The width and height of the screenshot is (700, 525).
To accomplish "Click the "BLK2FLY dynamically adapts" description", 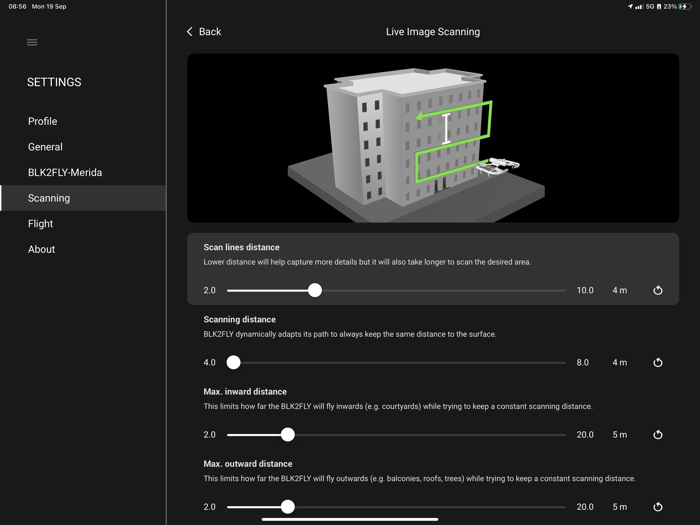I will tap(350, 334).
